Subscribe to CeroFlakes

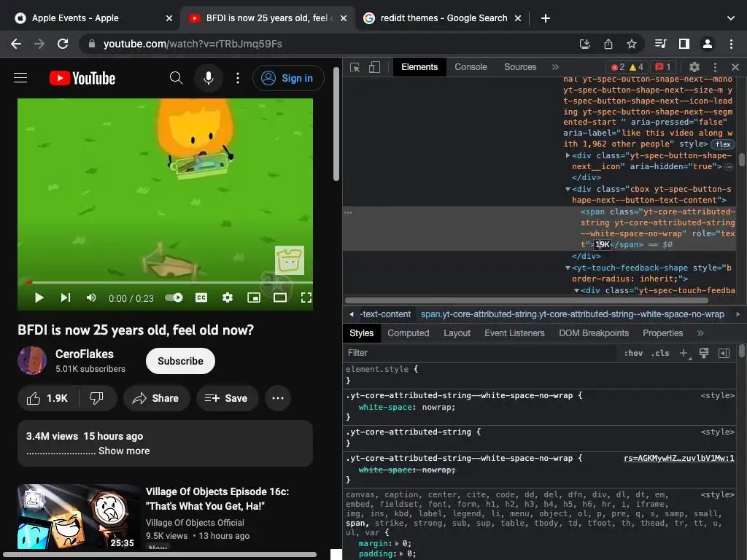pyautogui.click(x=181, y=361)
